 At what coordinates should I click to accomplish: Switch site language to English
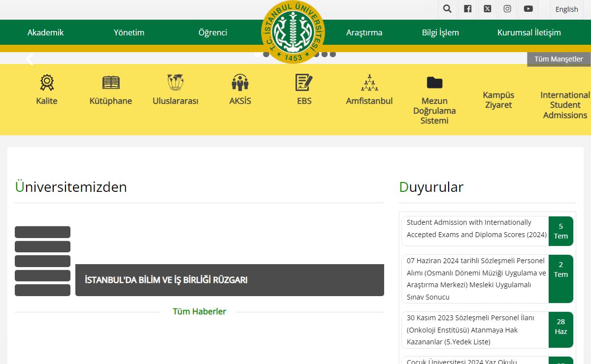(566, 9)
